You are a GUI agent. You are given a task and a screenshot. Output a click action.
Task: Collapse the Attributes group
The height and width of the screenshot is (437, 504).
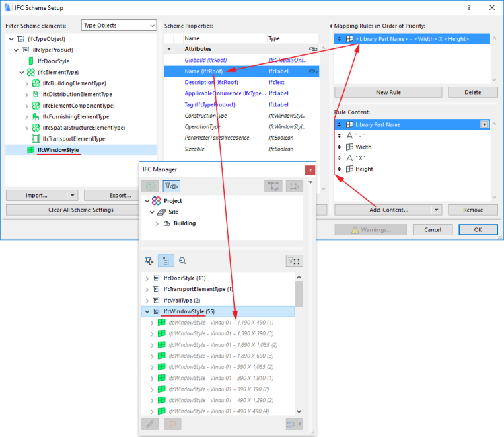pyautogui.click(x=169, y=49)
